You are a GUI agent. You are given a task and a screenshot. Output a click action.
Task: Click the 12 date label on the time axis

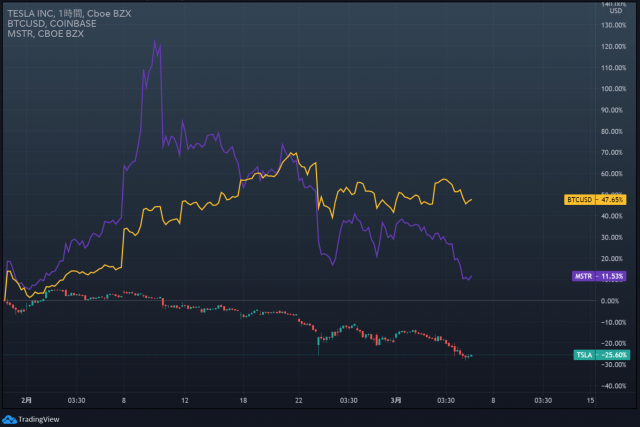(185, 400)
